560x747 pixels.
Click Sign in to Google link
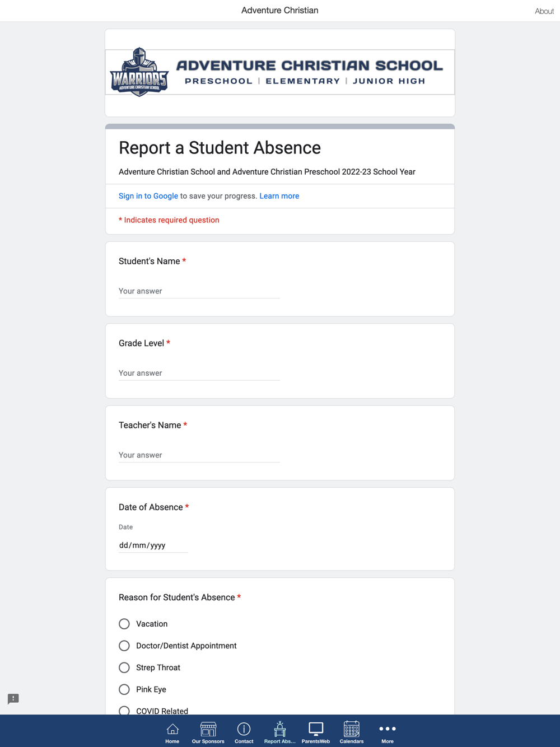click(x=148, y=196)
